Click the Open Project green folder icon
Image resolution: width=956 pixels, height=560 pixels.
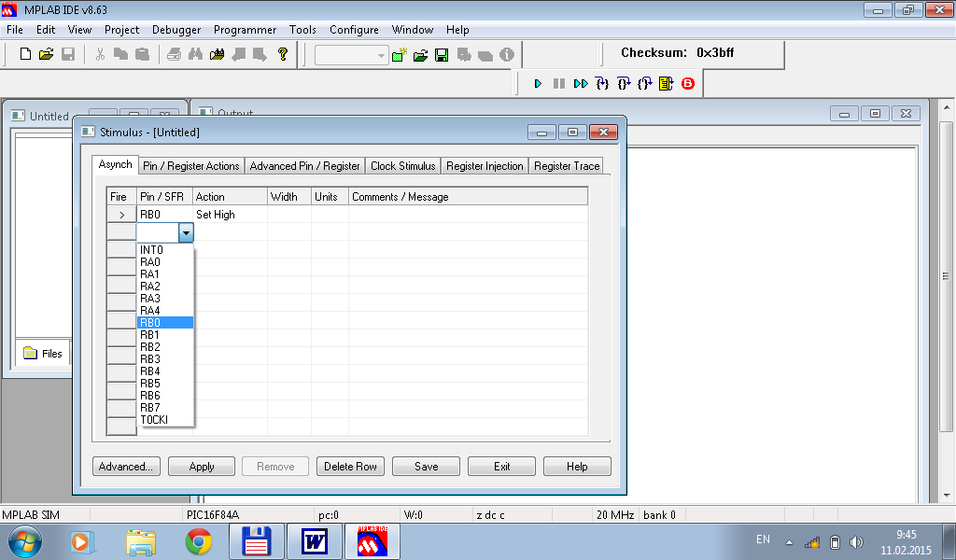pyautogui.click(x=421, y=55)
